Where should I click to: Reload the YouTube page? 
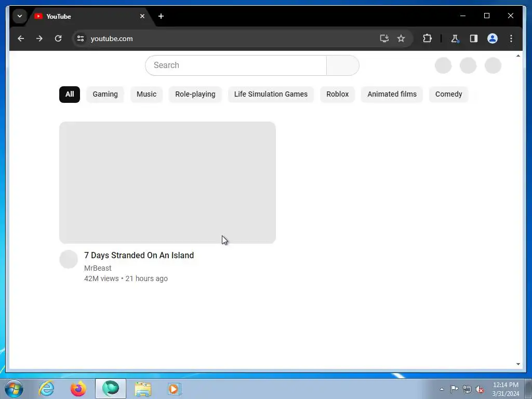(58, 38)
